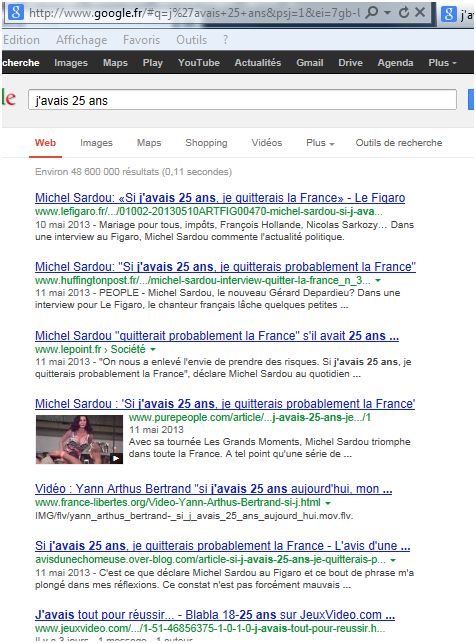Open Gmail from the Google bar
The image size is (476, 643).
[310, 63]
